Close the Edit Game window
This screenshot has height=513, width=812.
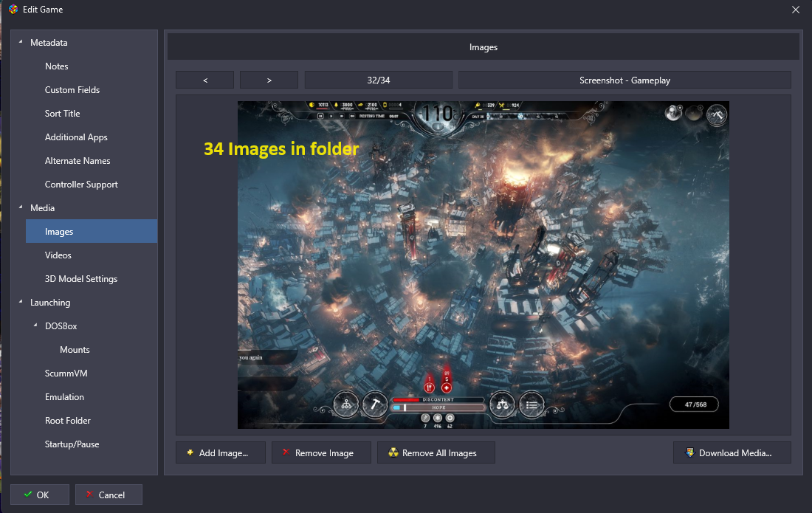[x=796, y=10]
